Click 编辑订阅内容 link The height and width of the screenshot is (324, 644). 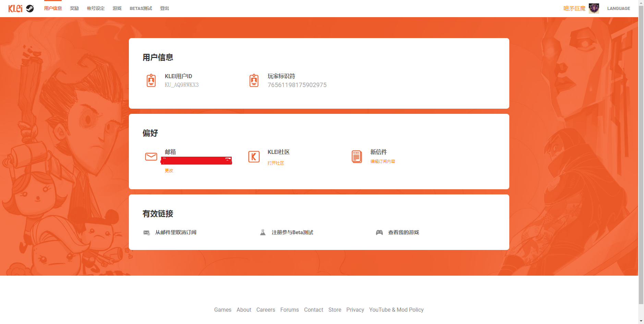point(382,161)
